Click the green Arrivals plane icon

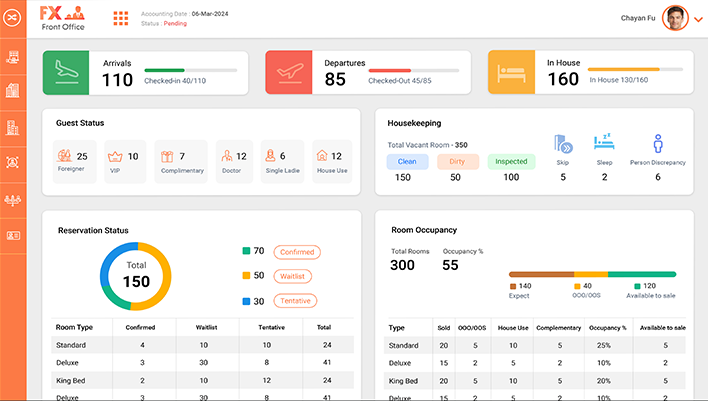tap(67, 73)
